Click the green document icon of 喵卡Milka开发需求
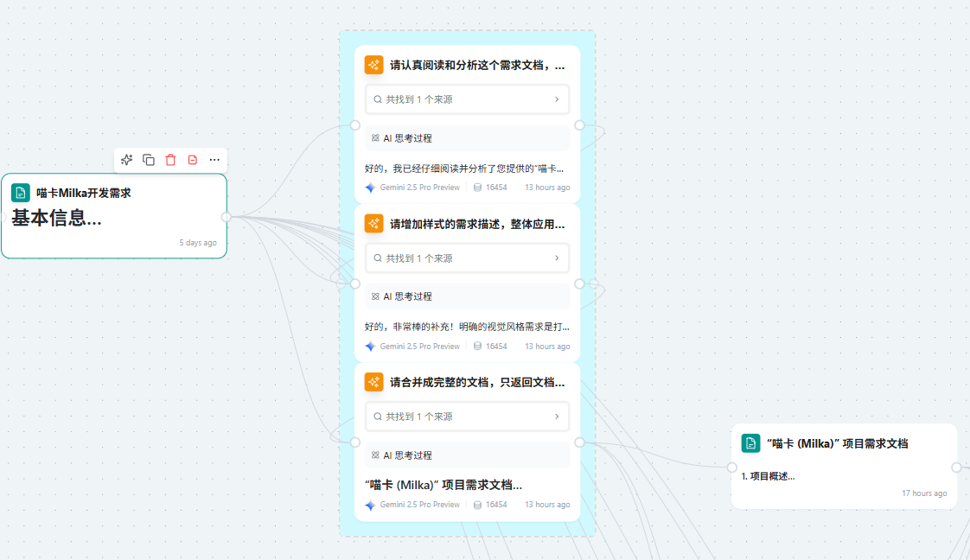This screenshot has height=560, width=970. tap(21, 193)
